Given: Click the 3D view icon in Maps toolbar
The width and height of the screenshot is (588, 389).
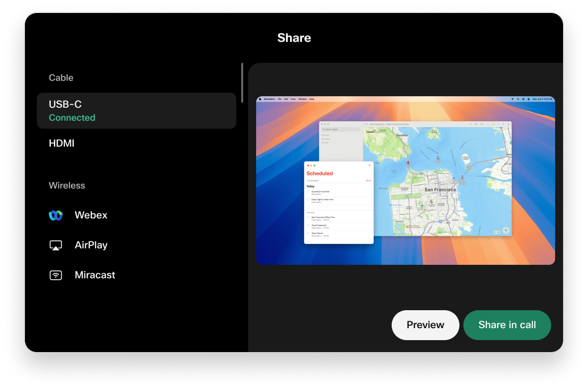Looking at the screenshot, I should point(481,124).
